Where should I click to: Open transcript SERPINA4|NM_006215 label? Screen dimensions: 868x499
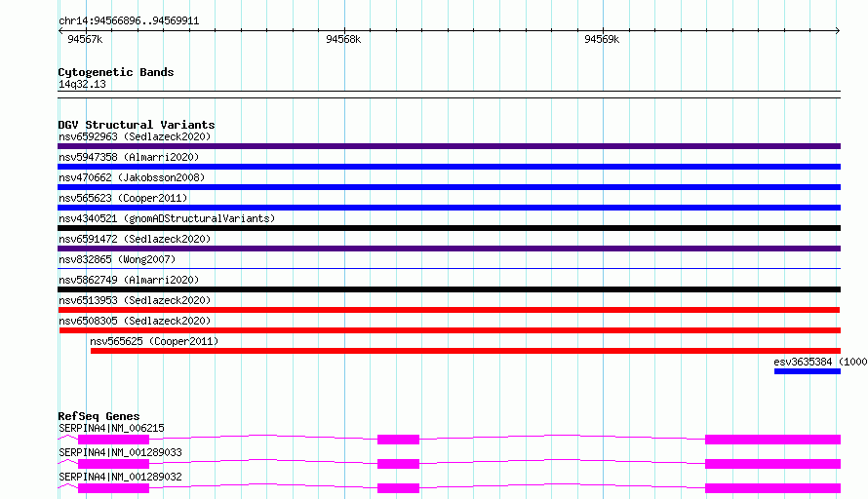tap(111, 428)
